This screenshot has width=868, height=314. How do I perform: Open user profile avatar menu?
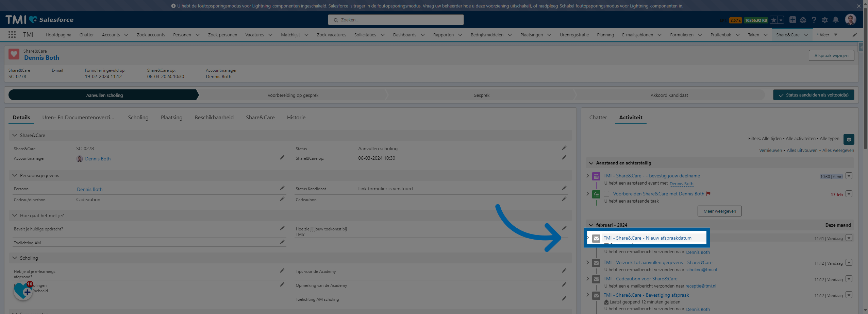pos(851,19)
